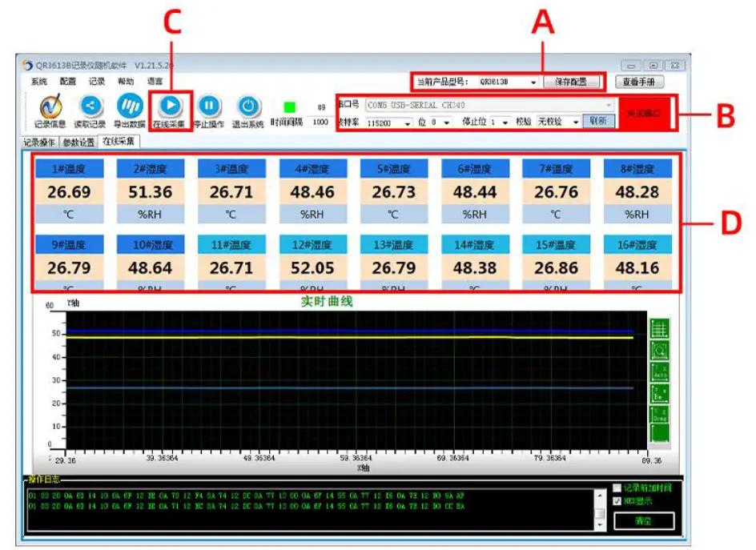Viewport: 756px width, 550px height.
Task: Click the 13#温度 header label
Action: coord(394,245)
